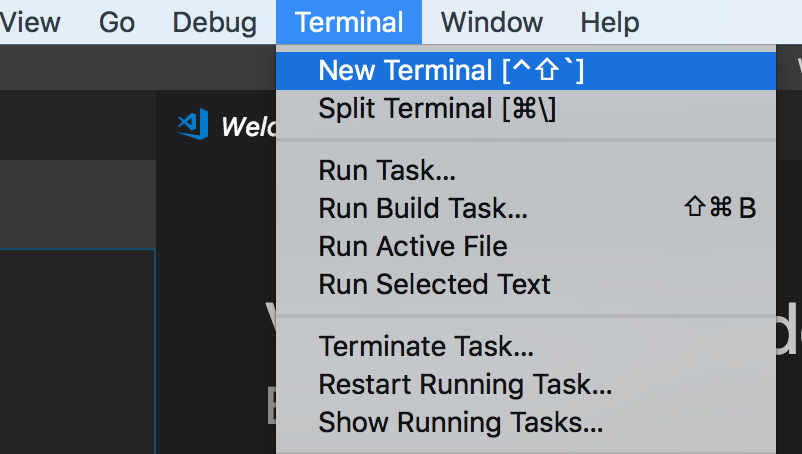This screenshot has width=802, height=454.
Task: Select Restart Running Task...
Action: 465,384
